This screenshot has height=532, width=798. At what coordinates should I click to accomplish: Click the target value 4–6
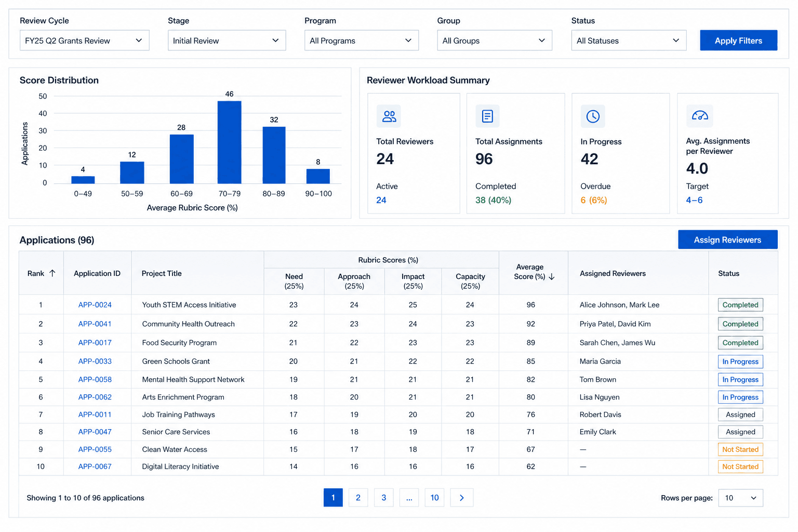coord(694,200)
